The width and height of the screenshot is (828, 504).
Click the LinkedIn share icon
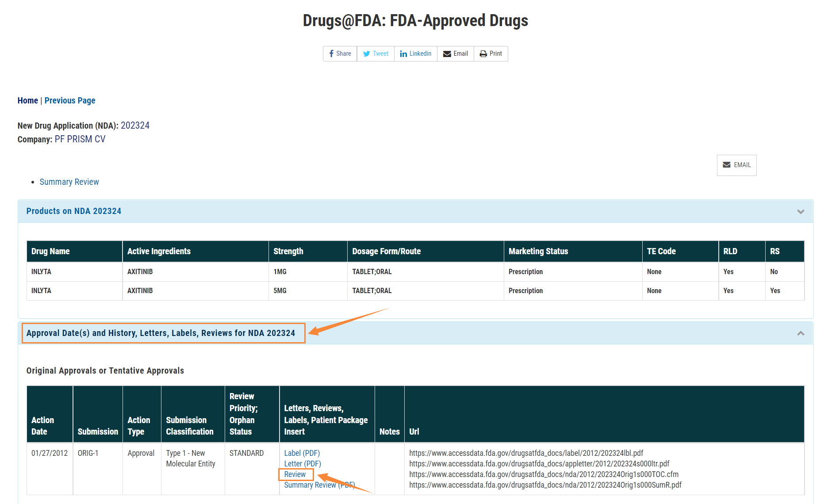pyautogui.click(x=403, y=54)
